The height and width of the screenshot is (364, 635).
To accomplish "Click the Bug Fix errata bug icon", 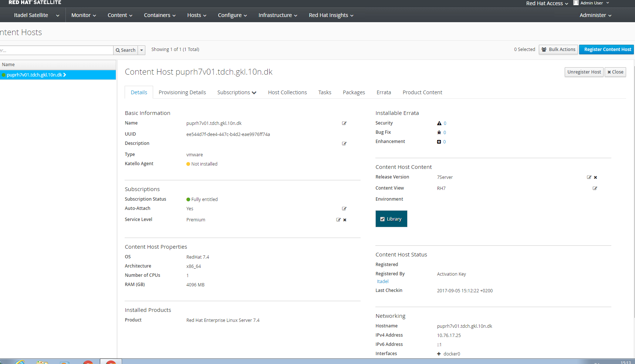I will (439, 132).
